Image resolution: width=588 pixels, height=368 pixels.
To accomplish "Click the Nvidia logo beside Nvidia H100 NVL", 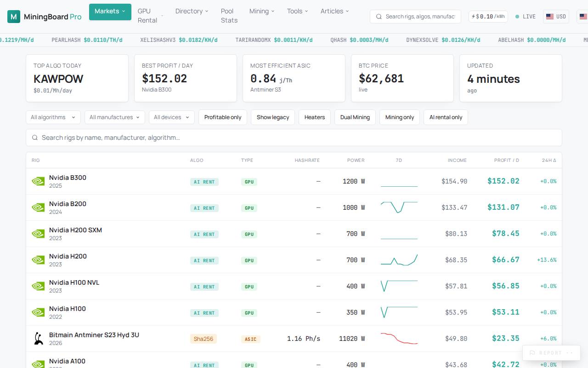I will pos(38,286).
